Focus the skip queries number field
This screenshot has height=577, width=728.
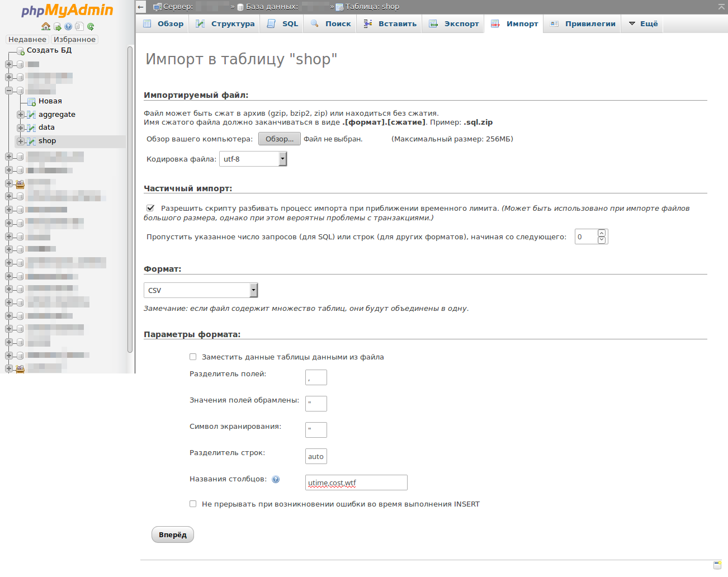(x=586, y=237)
